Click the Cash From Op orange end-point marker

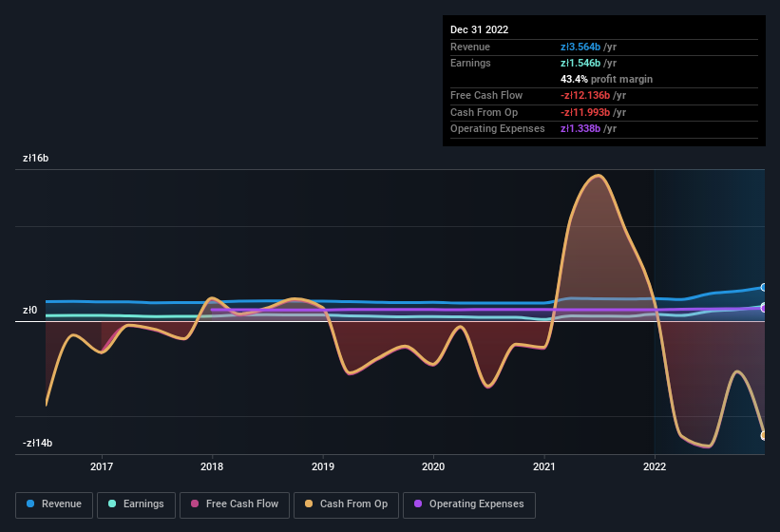[764, 435]
